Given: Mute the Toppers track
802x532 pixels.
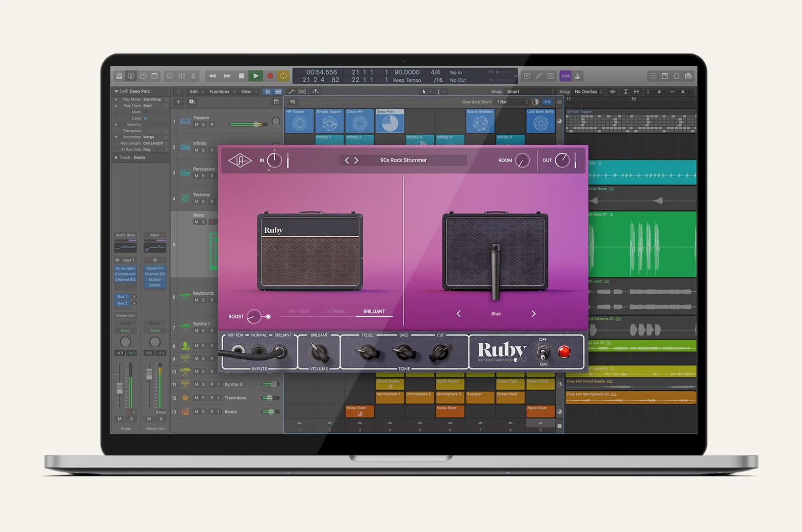Looking at the screenshot, I should tap(196, 125).
